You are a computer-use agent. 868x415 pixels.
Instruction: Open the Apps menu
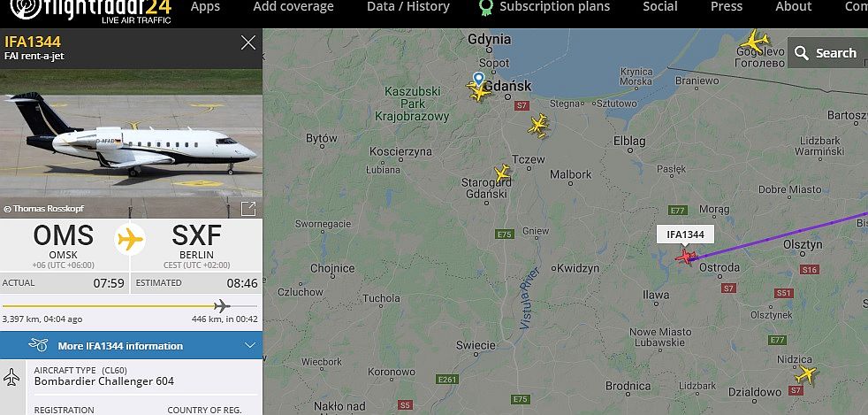click(205, 7)
